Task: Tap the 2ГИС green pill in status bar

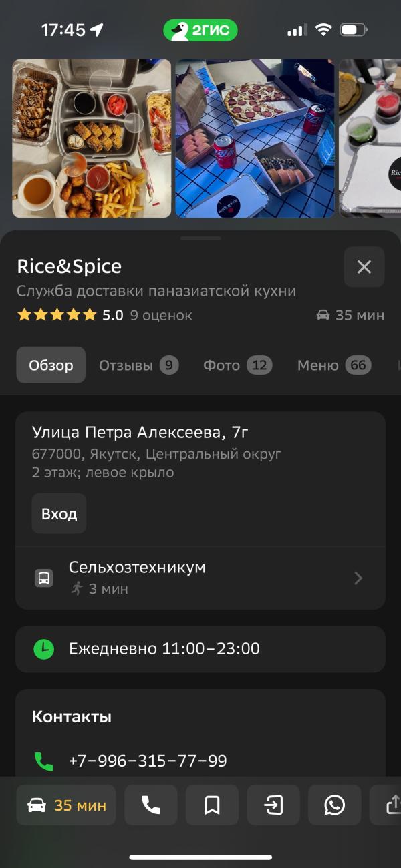Action: point(200,30)
